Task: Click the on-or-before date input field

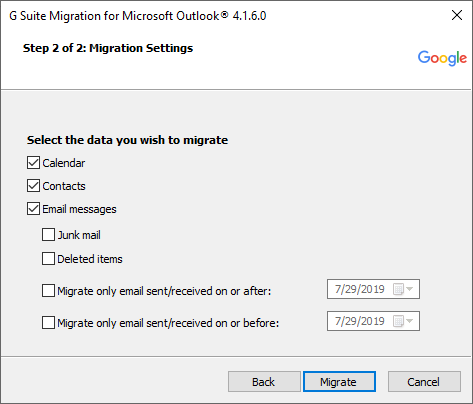Action: (373, 321)
